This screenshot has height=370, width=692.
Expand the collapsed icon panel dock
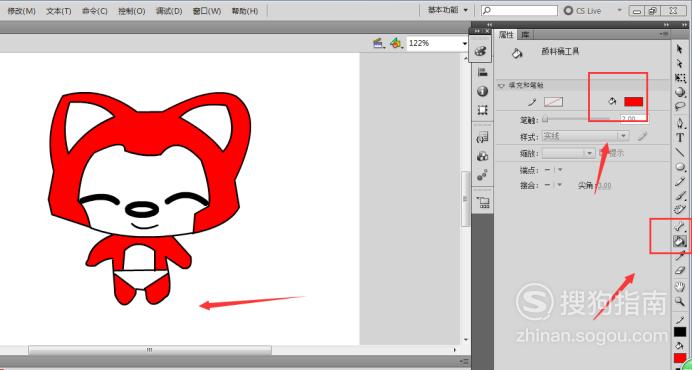[489, 25]
